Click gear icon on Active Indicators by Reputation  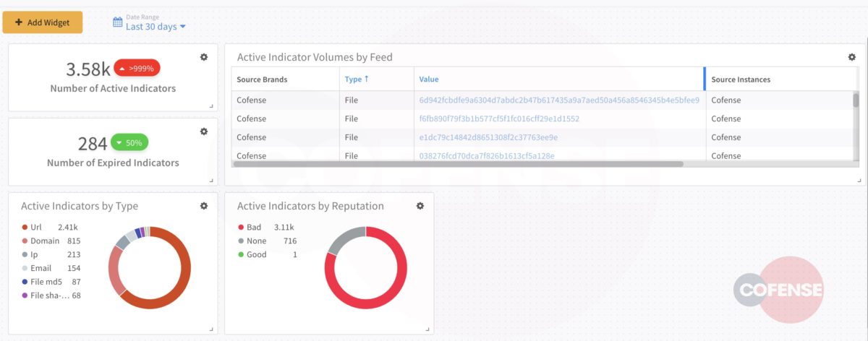tap(420, 206)
